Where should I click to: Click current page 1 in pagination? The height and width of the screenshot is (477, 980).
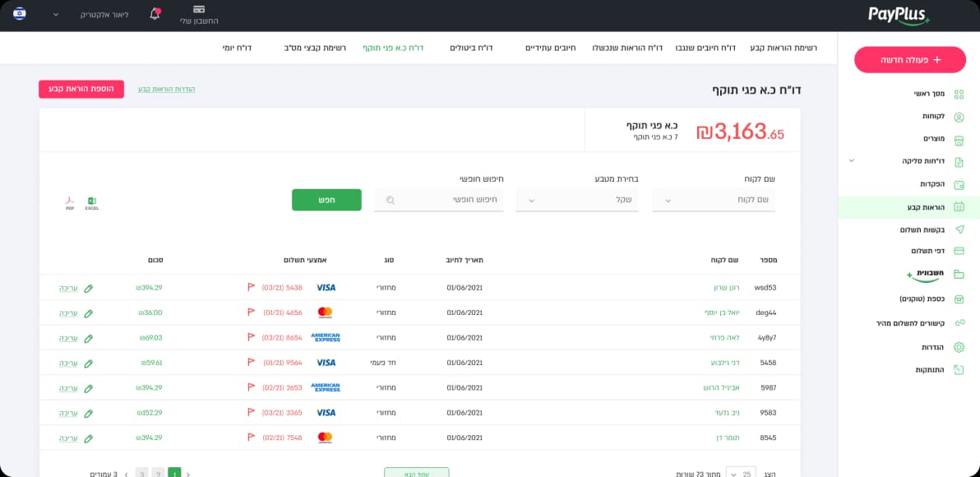174,473
